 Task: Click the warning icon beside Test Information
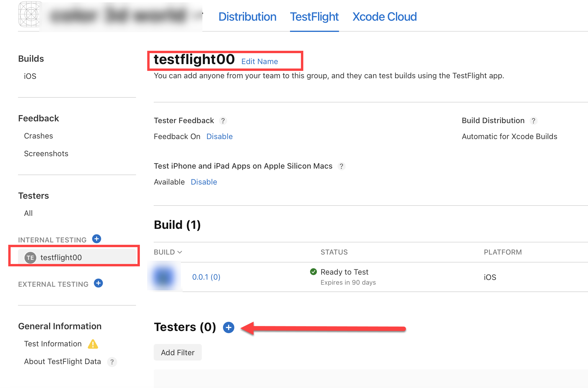click(x=93, y=344)
